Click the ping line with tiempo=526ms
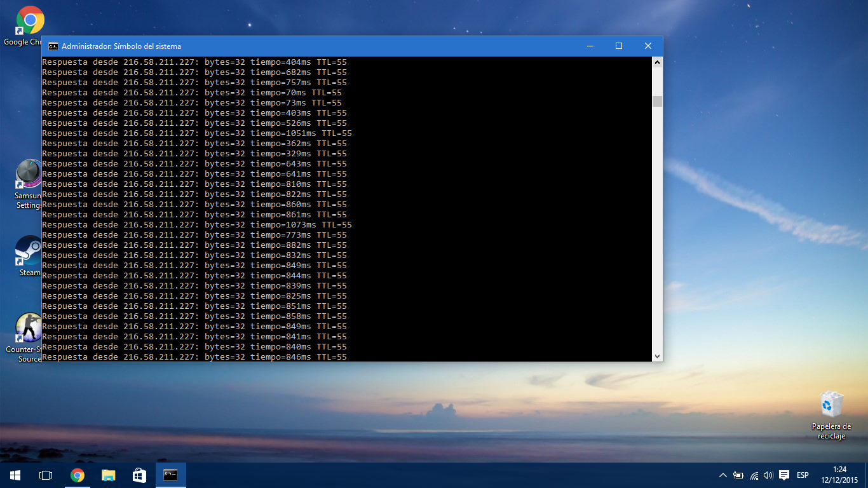868x488 pixels. pyautogui.click(x=194, y=123)
